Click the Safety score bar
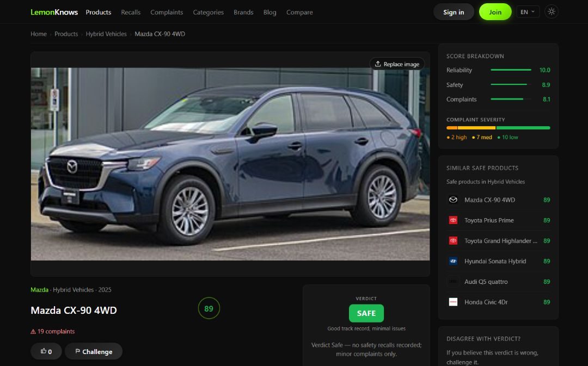This screenshot has height=366, width=588. (511, 85)
